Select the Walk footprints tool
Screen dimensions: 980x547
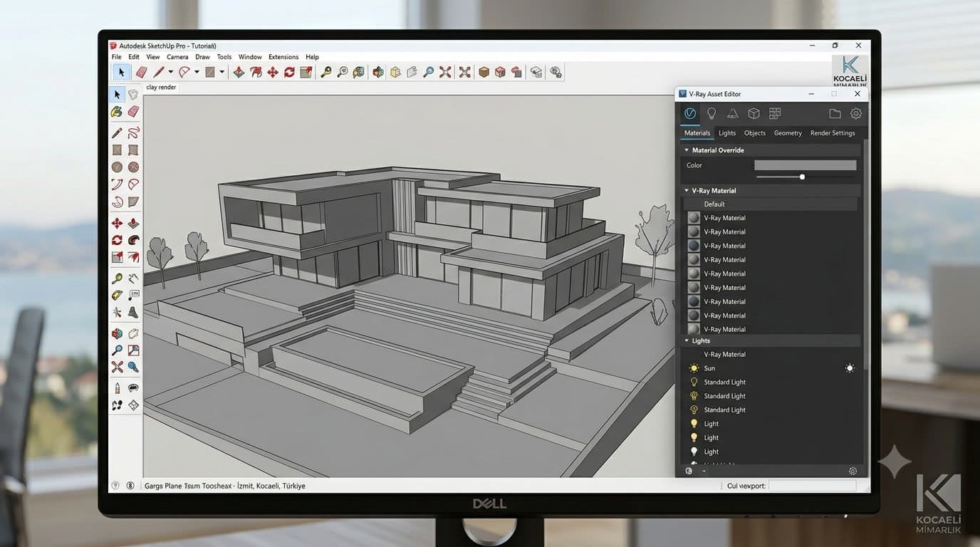pyautogui.click(x=117, y=405)
